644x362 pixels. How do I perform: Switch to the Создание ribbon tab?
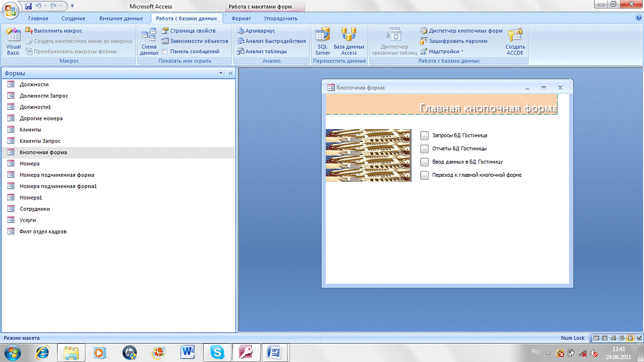point(73,18)
